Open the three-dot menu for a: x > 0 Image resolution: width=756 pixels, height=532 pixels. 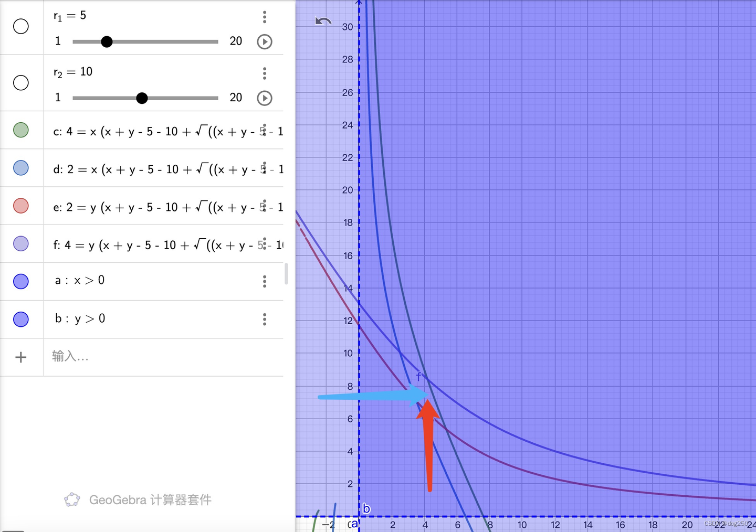click(265, 281)
